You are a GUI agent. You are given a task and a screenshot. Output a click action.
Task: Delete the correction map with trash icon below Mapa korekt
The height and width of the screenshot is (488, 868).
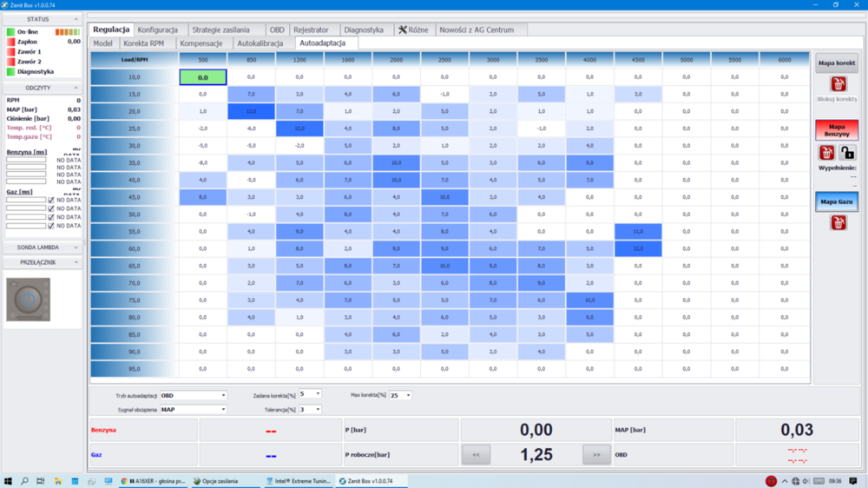tap(838, 84)
